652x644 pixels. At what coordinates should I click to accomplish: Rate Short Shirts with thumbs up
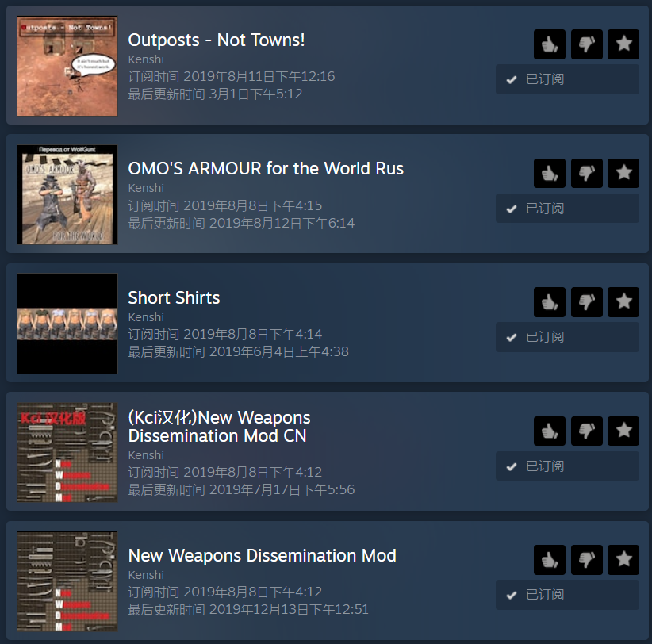coord(550,302)
